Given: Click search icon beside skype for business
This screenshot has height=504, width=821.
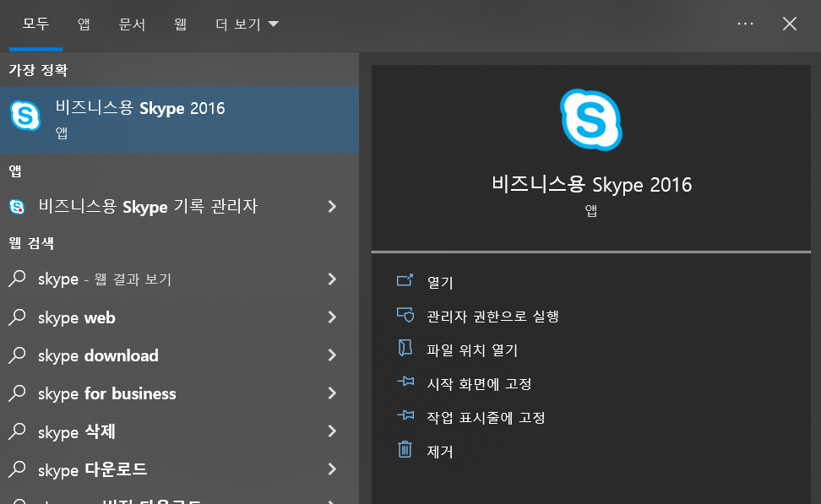Looking at the screenshot, I should (x=17, y=393).
